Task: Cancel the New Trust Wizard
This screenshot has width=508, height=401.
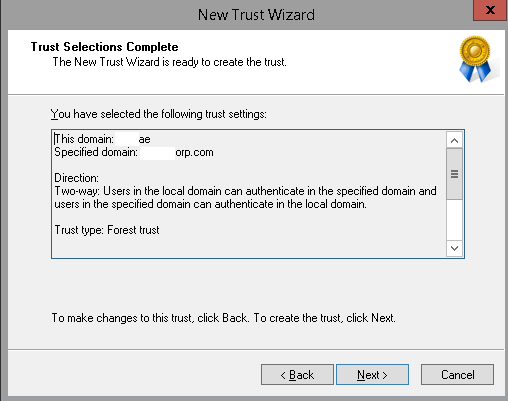Action: pos(457,375)
